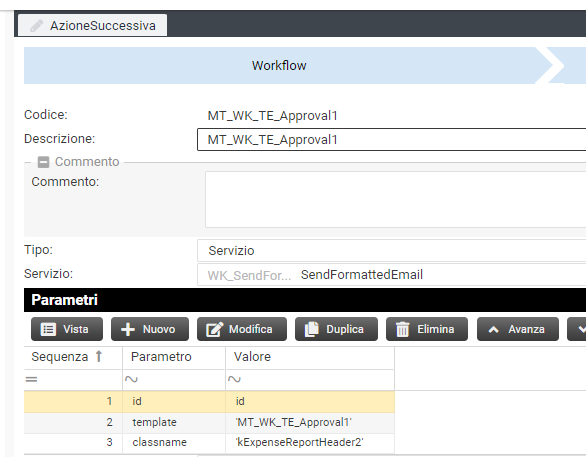Collapse the Commento section
Screen dimensions: 586x457
pos(43,162)
